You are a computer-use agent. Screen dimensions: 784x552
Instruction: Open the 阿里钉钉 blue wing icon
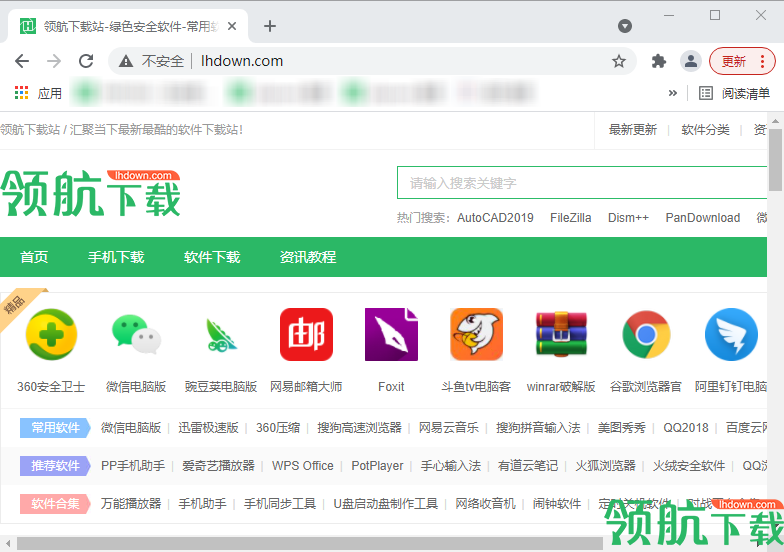coord(731,334)
